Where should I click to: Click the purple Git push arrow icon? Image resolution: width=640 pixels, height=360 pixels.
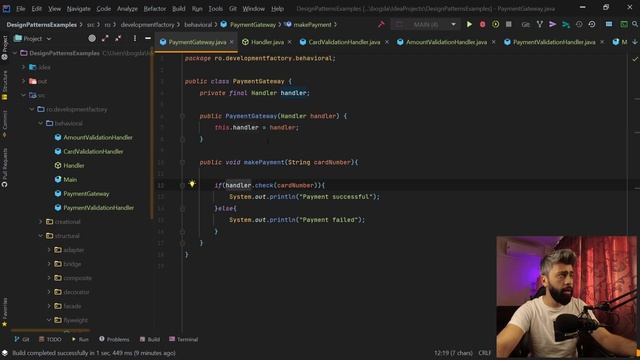[x=552, y=24]
